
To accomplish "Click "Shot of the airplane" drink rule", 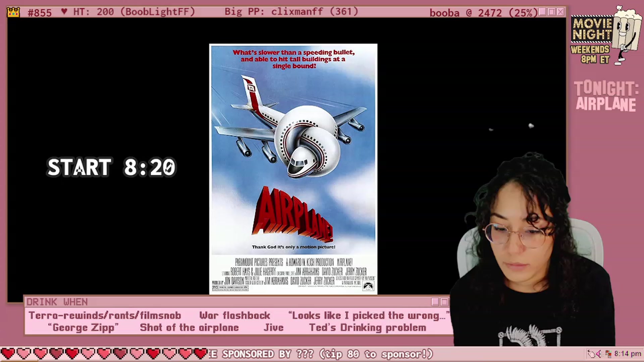I will click(x=189, y=327).
